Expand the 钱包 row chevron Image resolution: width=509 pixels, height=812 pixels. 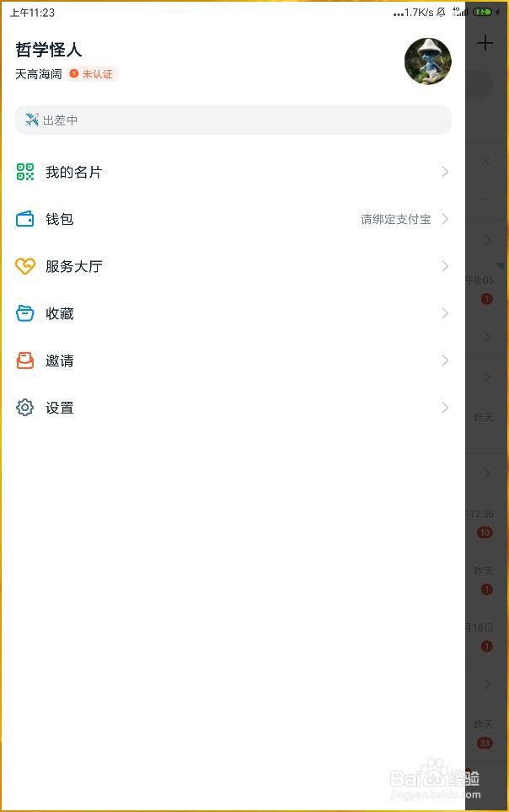pos(445,219)
